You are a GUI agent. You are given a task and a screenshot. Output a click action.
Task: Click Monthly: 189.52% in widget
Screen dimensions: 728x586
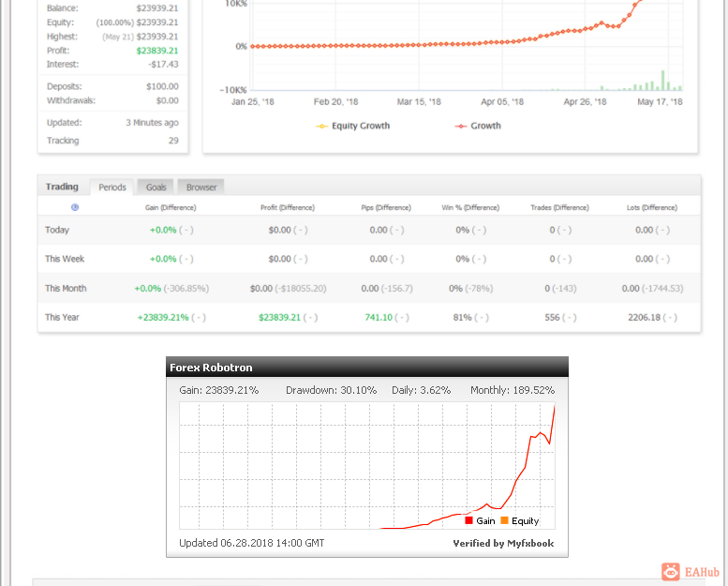tap(513, 390)
